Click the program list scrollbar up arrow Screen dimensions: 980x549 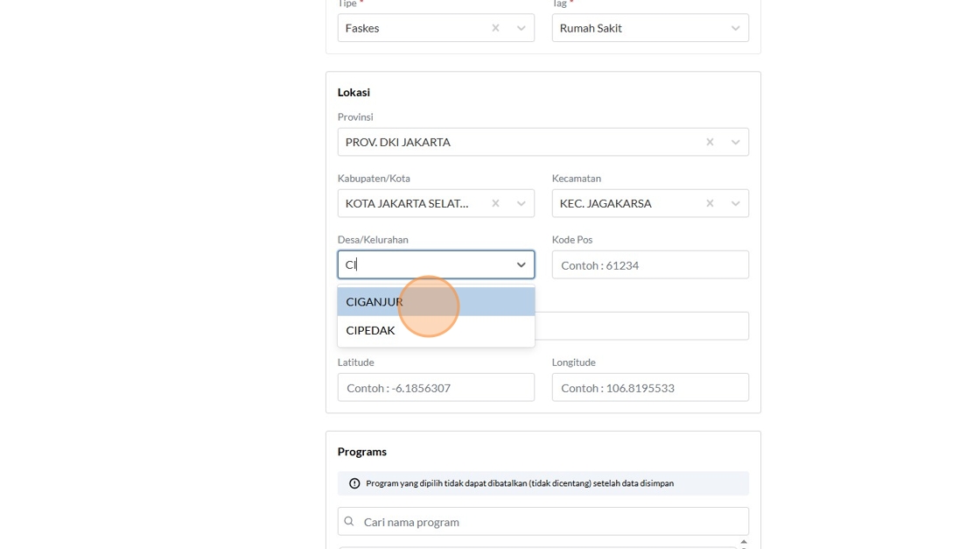(744, 542)
